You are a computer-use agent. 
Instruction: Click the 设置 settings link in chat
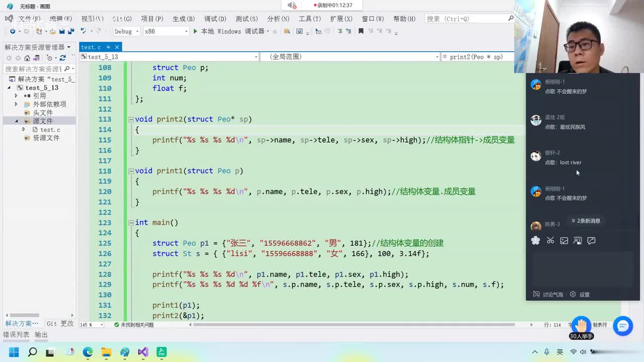[x=584, y=295]
